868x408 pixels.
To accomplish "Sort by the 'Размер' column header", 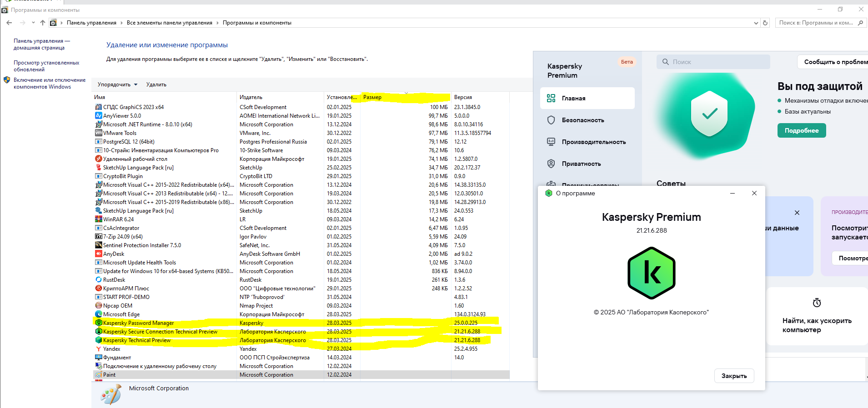I will [x=406, y=97].
